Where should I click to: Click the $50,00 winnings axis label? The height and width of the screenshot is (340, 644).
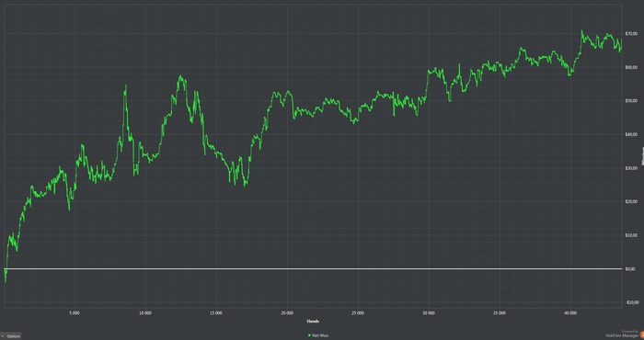(631, 100)
